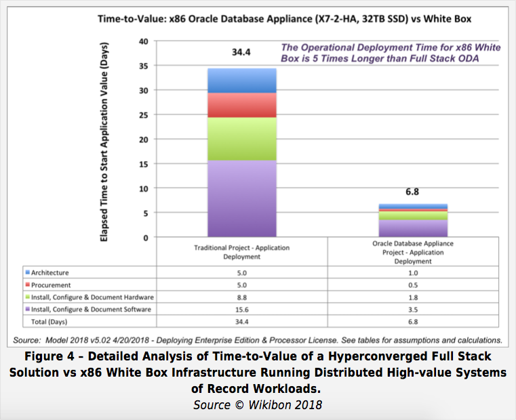The width and height of the screenshot is (516, 420).
Task: Click the 'Source © Wikibon 2018' credit line
Action: click(258, 405)
